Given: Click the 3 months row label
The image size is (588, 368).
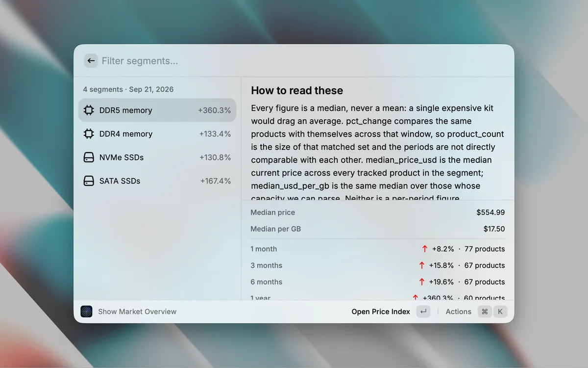Looking at the screenshot, I should point(267,265).
